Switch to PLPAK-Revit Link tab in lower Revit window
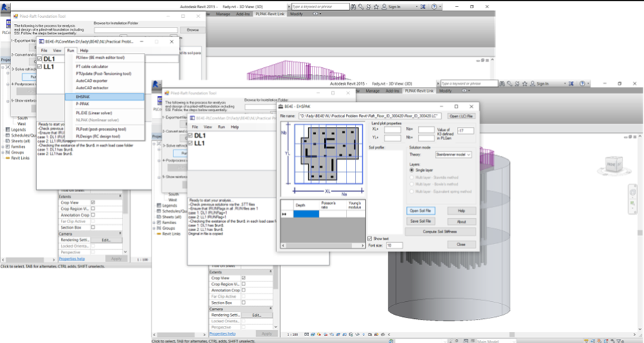The height and width of the screenshot is (343, 644). (x=419, y=91)
